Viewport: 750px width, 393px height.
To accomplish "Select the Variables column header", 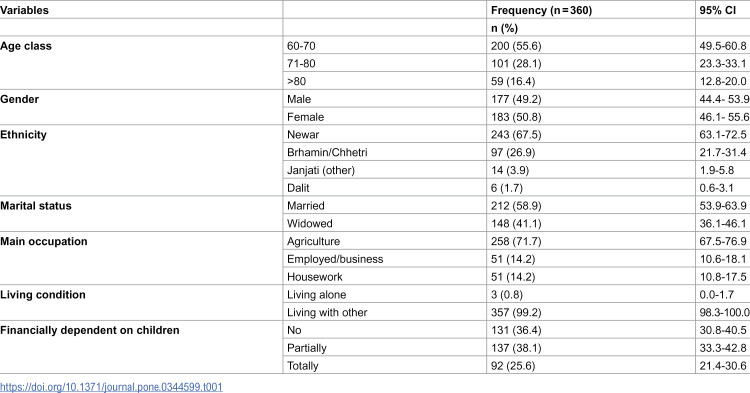I will click(x=24, y=10).
